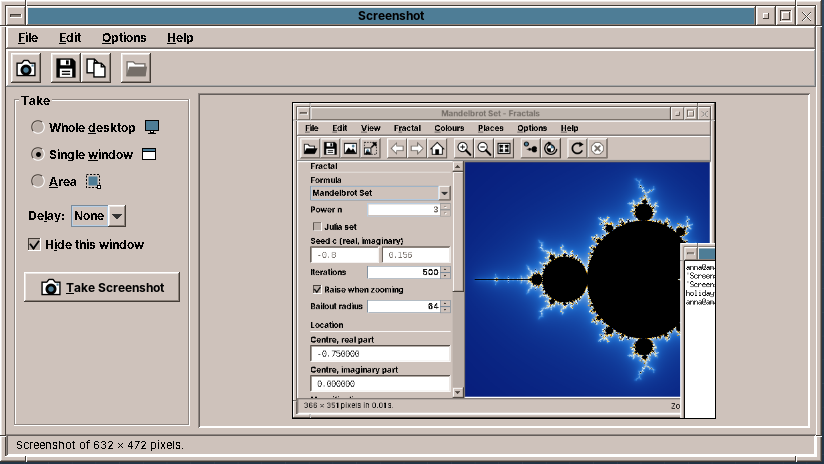
Task: Open the Screenshot Edit menu
Action: point(70,38)
